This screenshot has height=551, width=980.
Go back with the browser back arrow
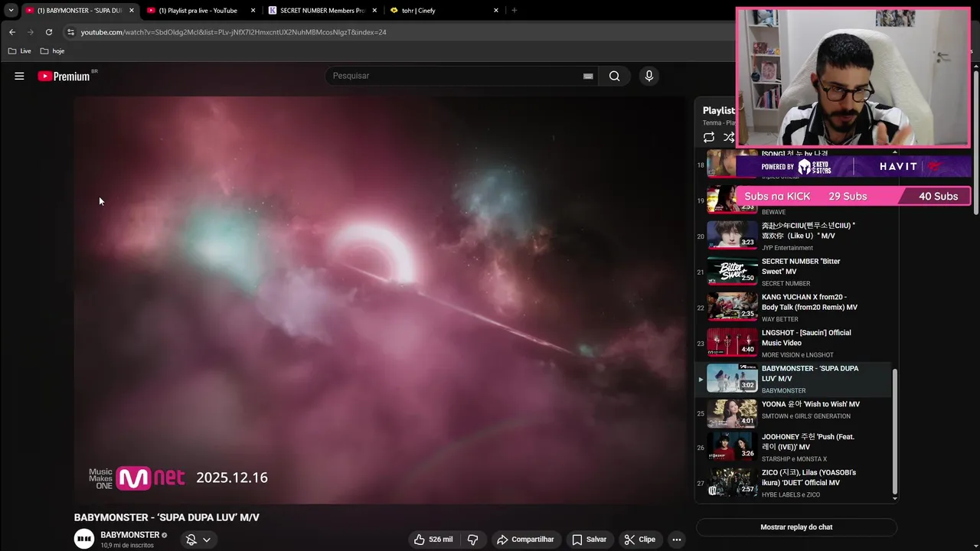pos(11,32)
